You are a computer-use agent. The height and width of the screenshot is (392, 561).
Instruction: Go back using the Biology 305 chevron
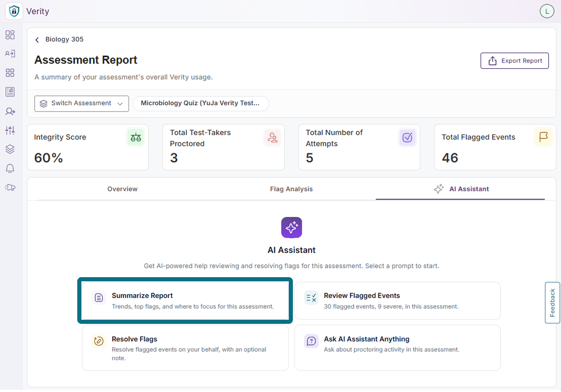pyautogui.click(x=37, y=40)
